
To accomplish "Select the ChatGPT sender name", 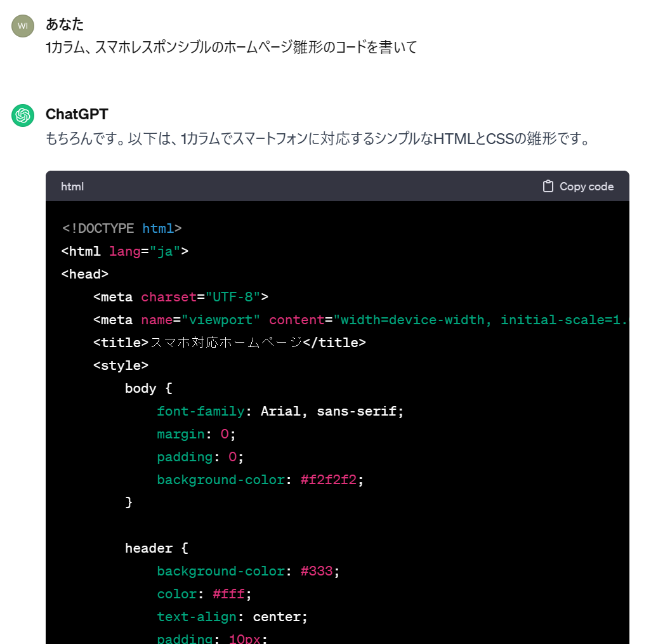I will tap(77, 114).
